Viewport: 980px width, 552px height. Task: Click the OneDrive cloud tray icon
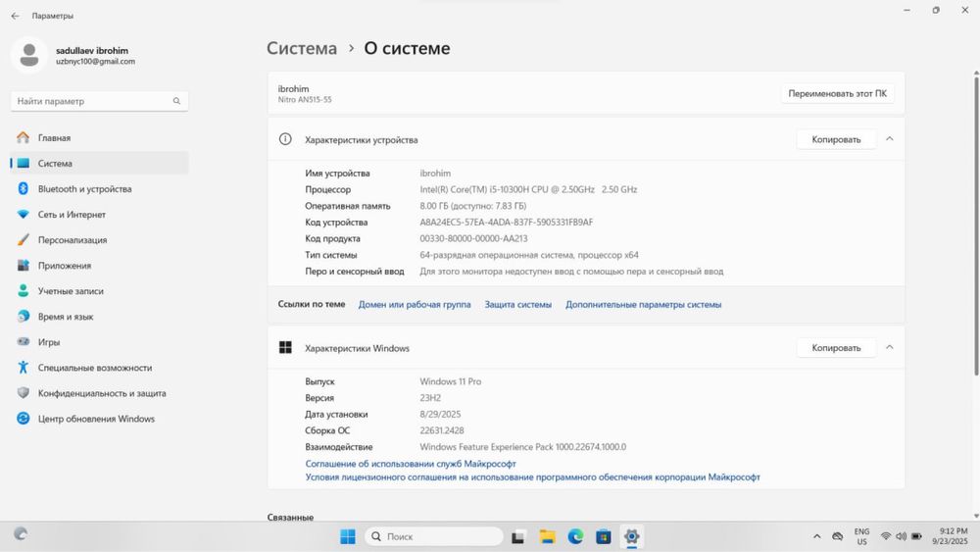tap(838, 536)
